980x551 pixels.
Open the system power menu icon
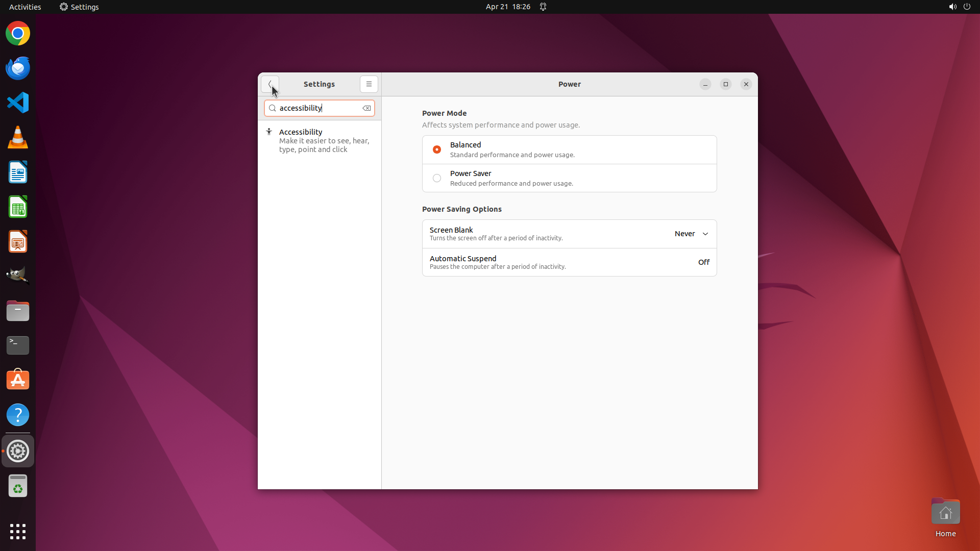(967, 7)
